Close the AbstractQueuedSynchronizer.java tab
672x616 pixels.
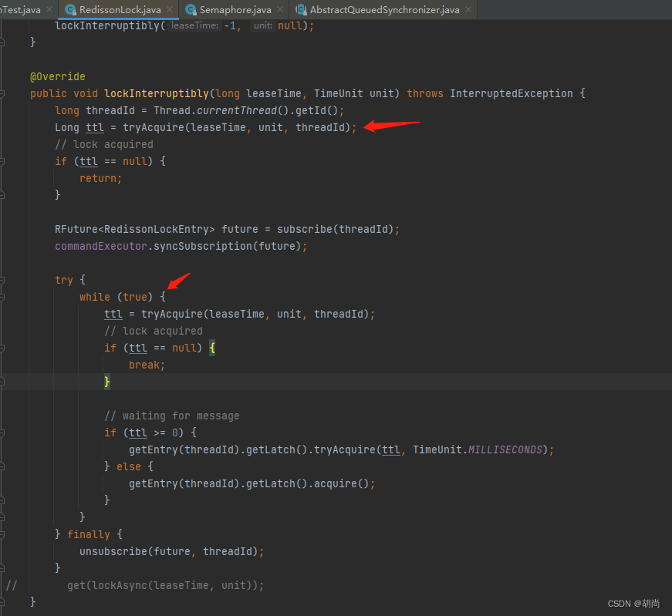point(468,9)
